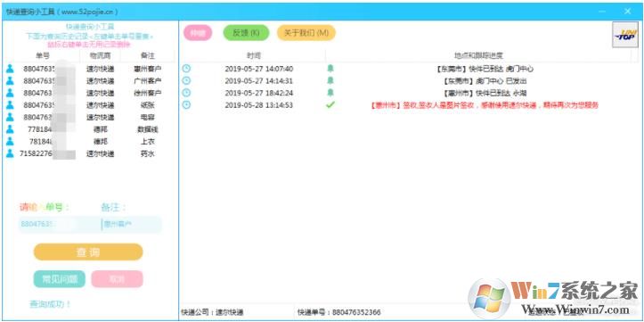Click clock icon for the 14:14:31 entry
644x322 pixels.
[186, 80]
